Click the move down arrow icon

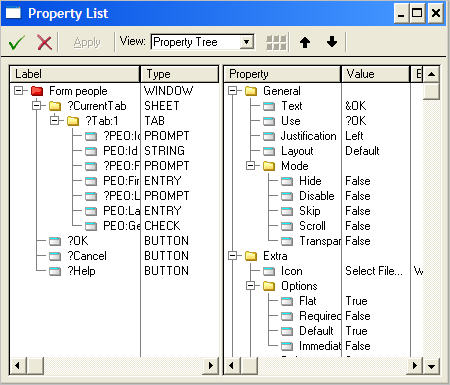click(332, 42)
